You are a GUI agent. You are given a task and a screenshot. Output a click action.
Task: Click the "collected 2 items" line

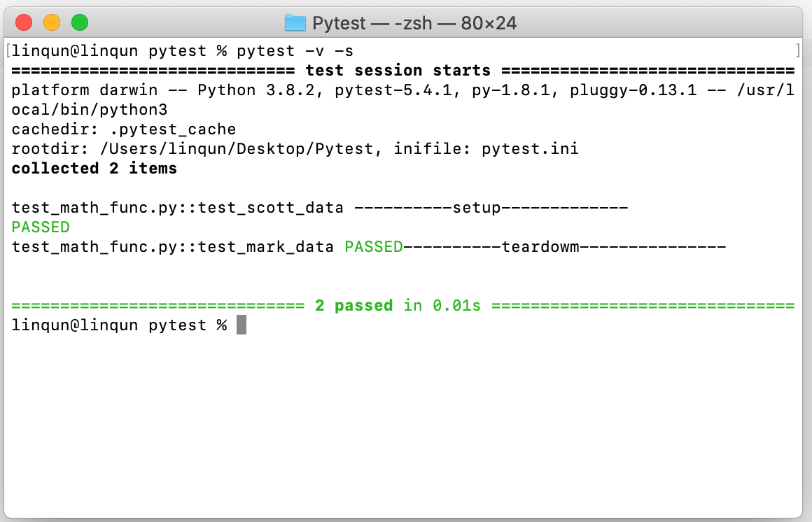[94, 169]
